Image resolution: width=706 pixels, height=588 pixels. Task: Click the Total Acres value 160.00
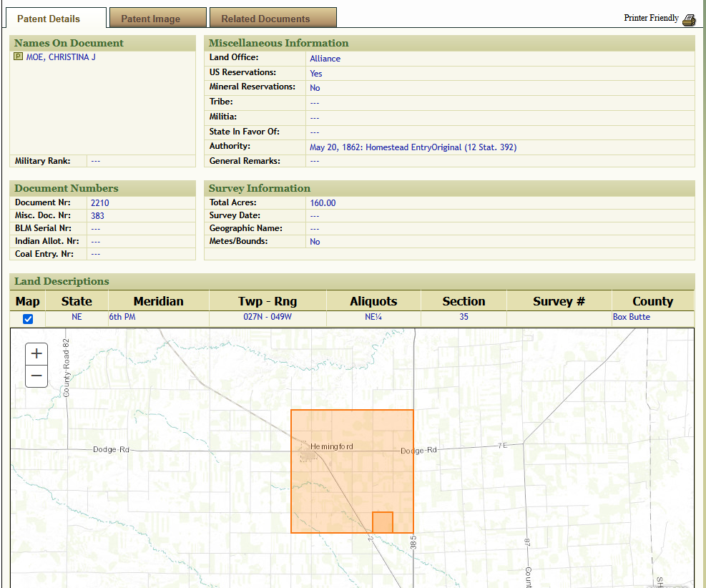[323, 203]
